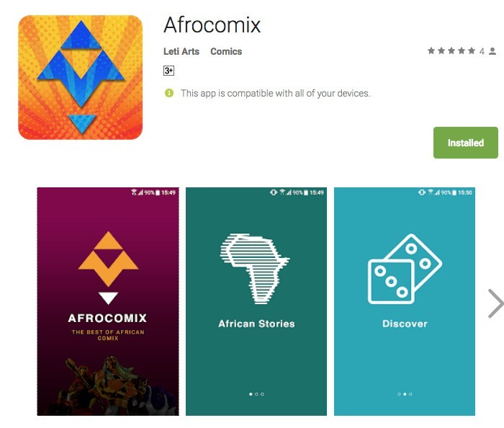Click the 3+ content rating badge
This screenshot has width=504, height=428.
coord(168,71)
